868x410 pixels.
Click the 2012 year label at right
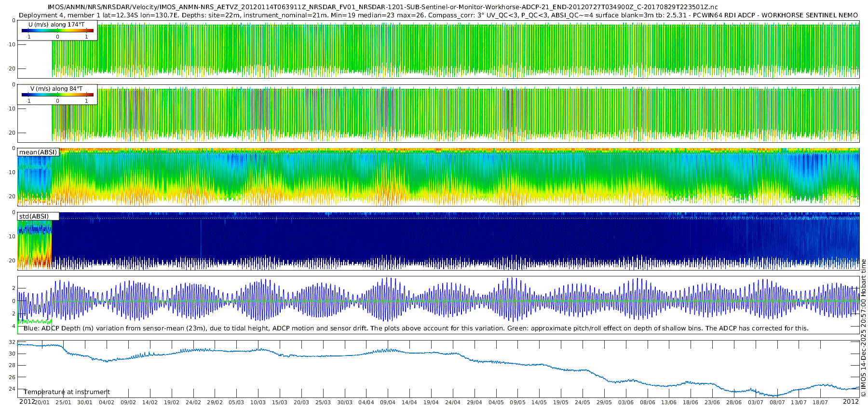point(851,402)
